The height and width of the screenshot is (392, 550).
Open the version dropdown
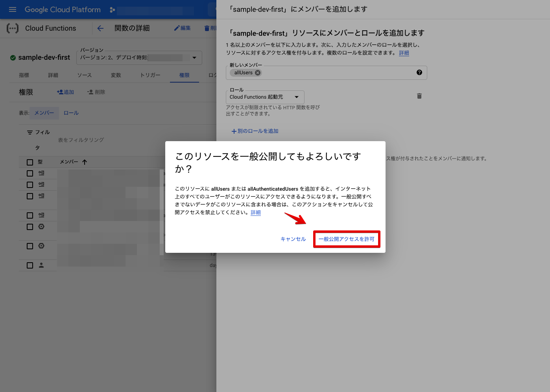pyautogui.click(x=139, y=58)
